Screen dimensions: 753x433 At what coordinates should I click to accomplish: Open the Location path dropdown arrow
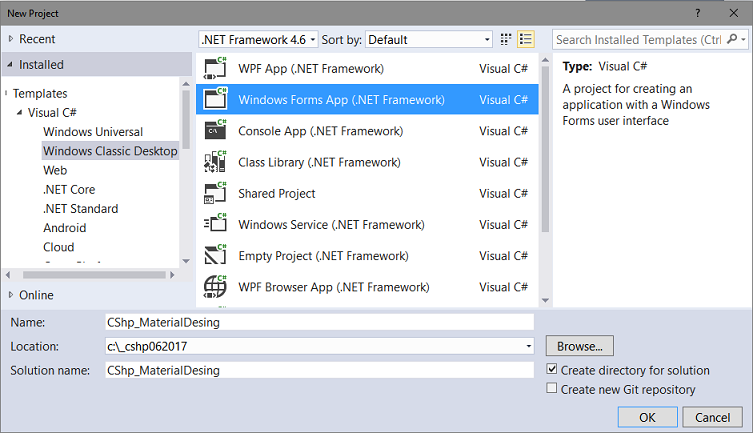528,346
